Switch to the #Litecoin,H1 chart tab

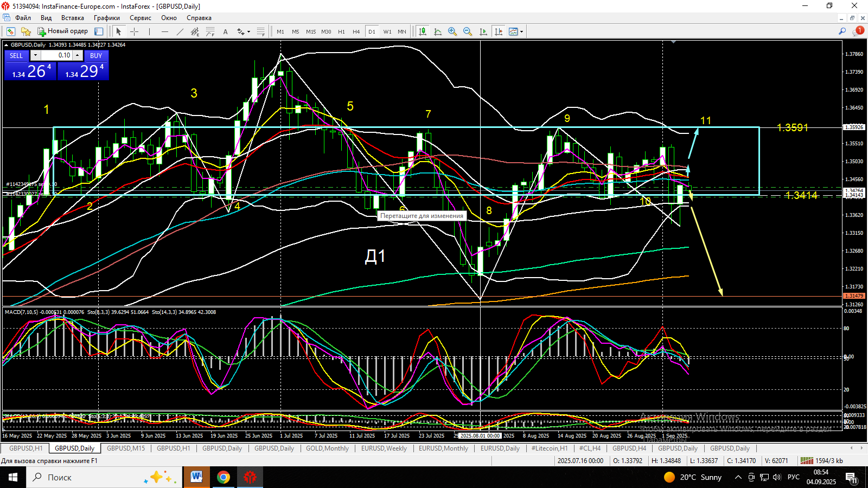coord(550,448)
